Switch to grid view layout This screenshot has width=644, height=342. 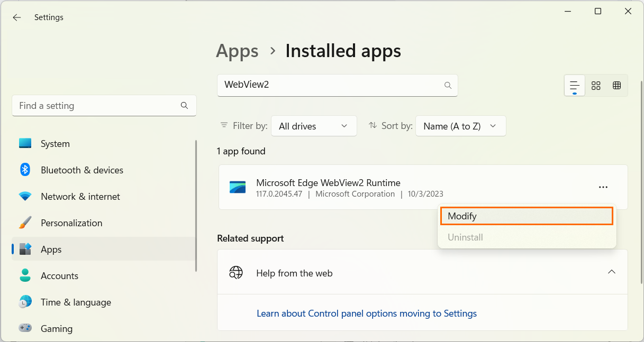tap(596, 86)
